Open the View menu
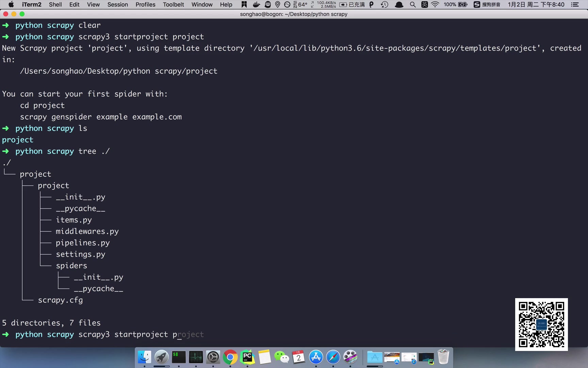 tap(93, 4)
